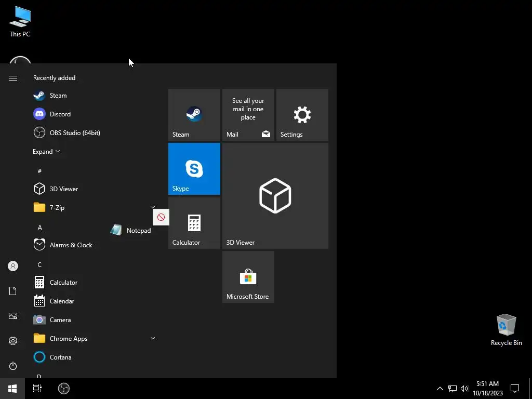
Task: Open the Settings tile
Action: pyautogui.click(x=302, y=115)
